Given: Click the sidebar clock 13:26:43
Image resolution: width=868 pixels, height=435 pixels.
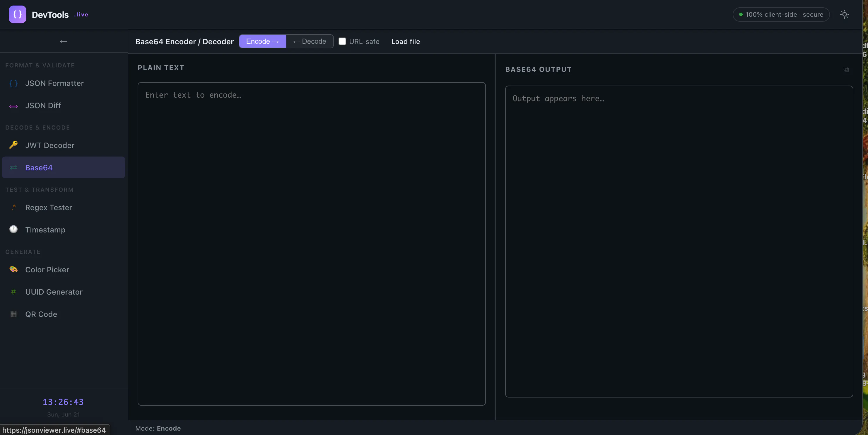Looking at the screenshot, I should (63, 402).
